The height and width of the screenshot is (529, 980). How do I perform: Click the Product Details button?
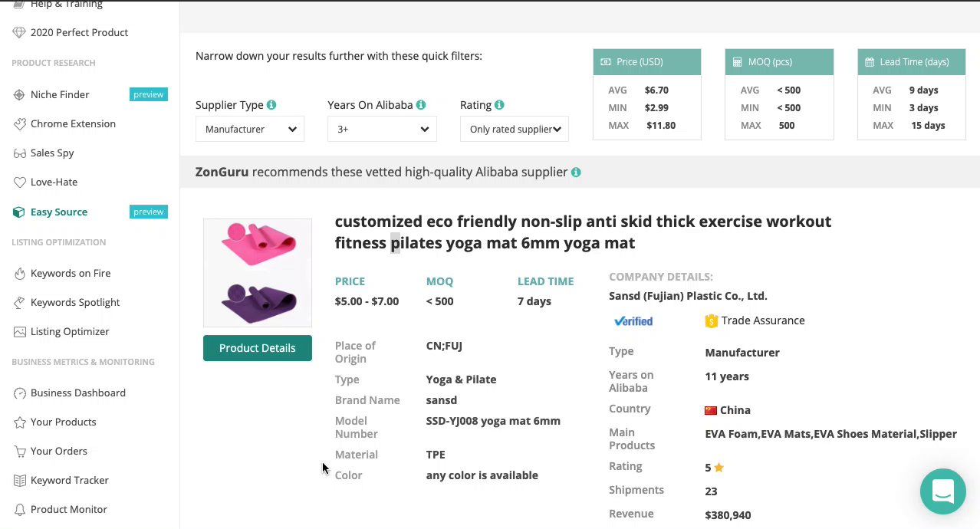coord(257,348)
